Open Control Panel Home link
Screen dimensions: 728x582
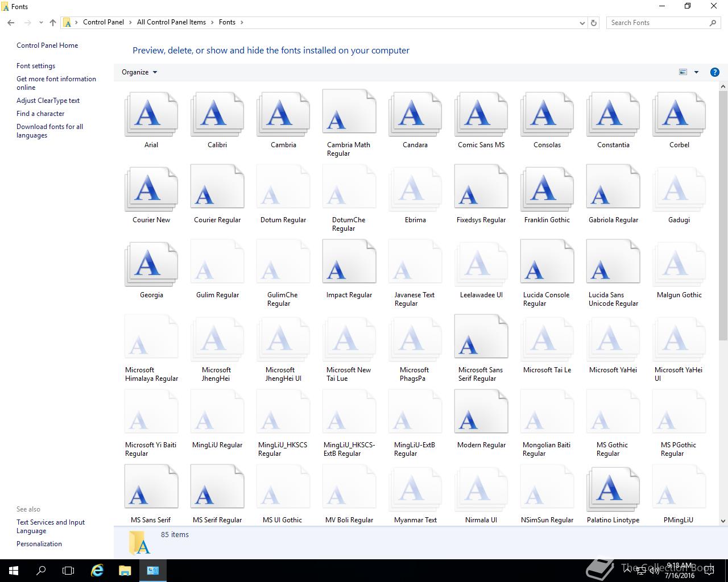pos(47,45)
